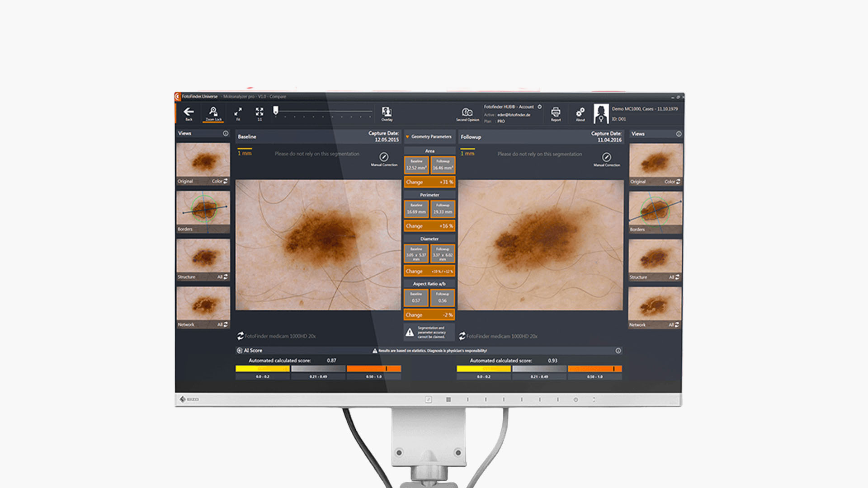Click the Fit to view icon
The height and width of the screenshot is (488, 868).
(x=238, y=112)
